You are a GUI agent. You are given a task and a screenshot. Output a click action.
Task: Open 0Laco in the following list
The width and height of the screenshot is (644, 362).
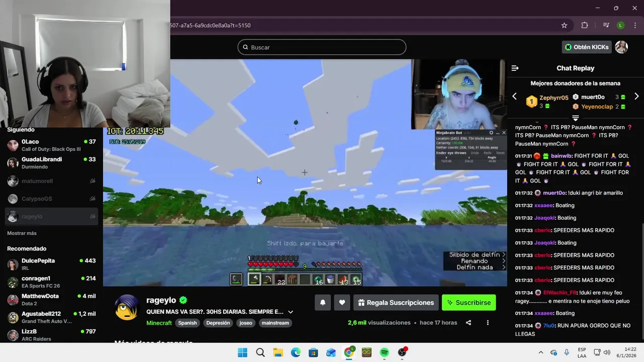[x=51, y=145]
